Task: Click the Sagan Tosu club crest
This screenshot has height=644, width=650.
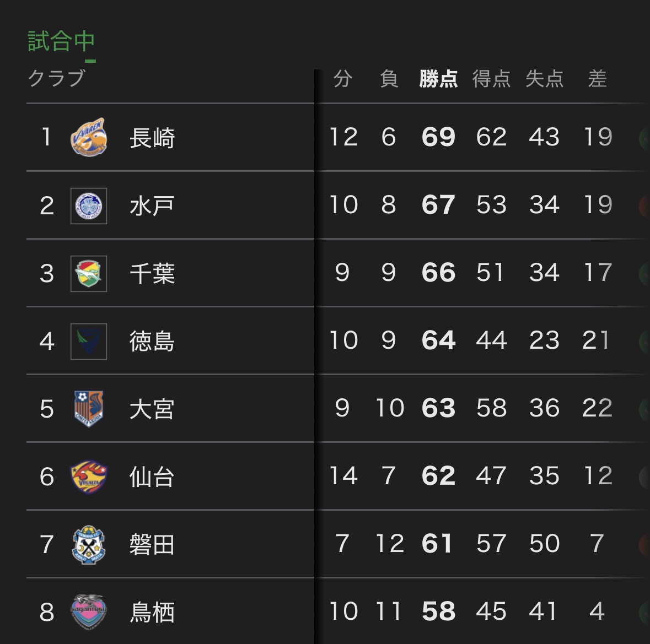Action: point(89,611)
